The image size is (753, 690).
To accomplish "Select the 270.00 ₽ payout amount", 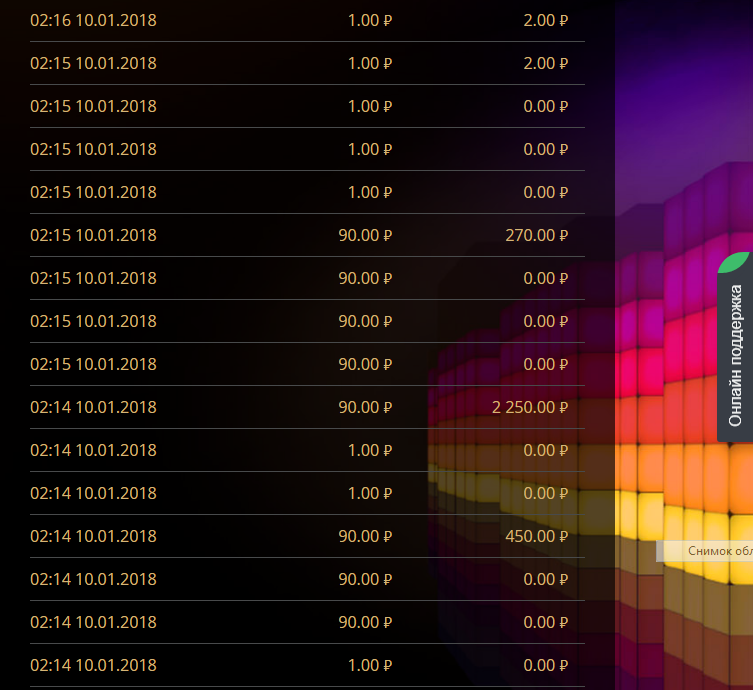I will 537,235.
